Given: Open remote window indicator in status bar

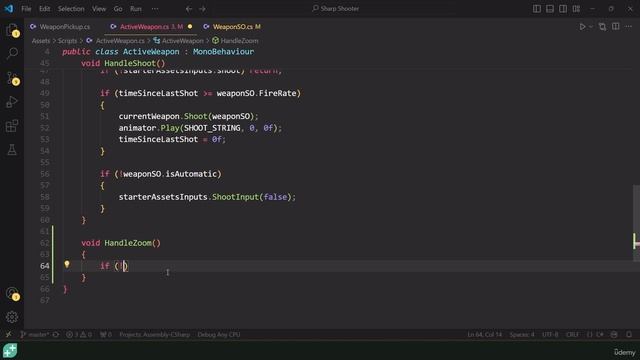Looking at the screenshot, I should [8, 334].
